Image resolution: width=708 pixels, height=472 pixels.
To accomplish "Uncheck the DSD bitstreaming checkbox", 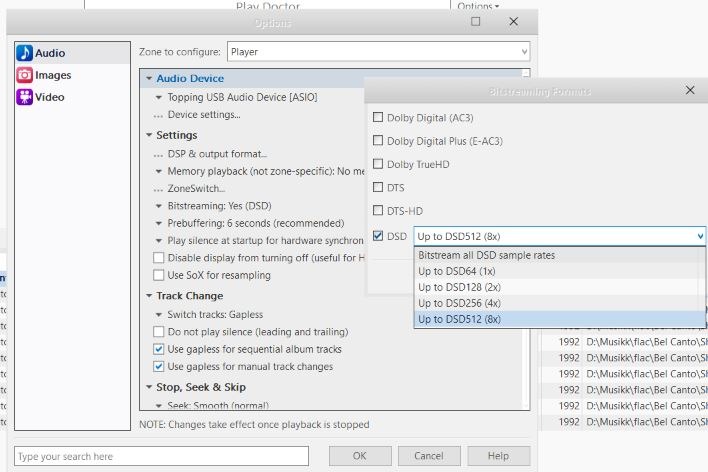I will coord(378,236).
